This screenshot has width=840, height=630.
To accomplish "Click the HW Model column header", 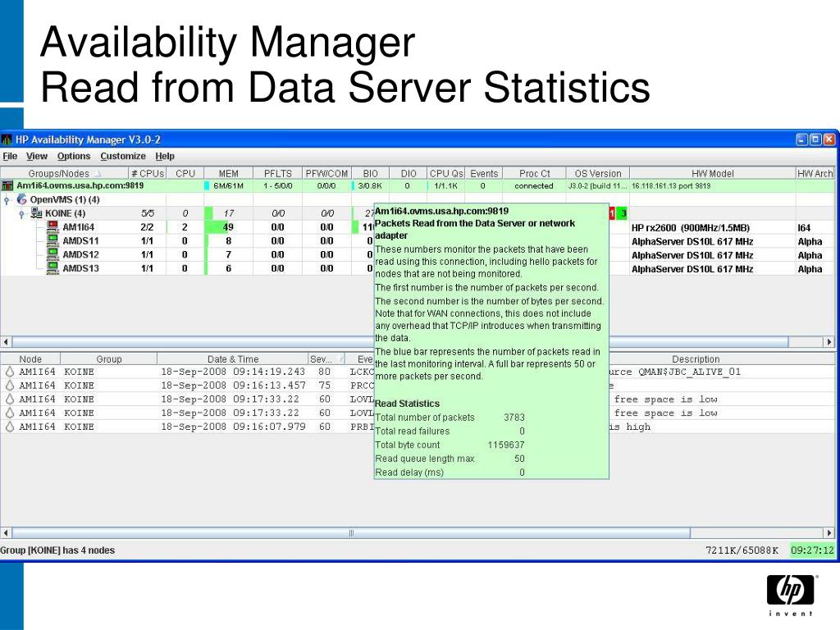I will [713, 174].
